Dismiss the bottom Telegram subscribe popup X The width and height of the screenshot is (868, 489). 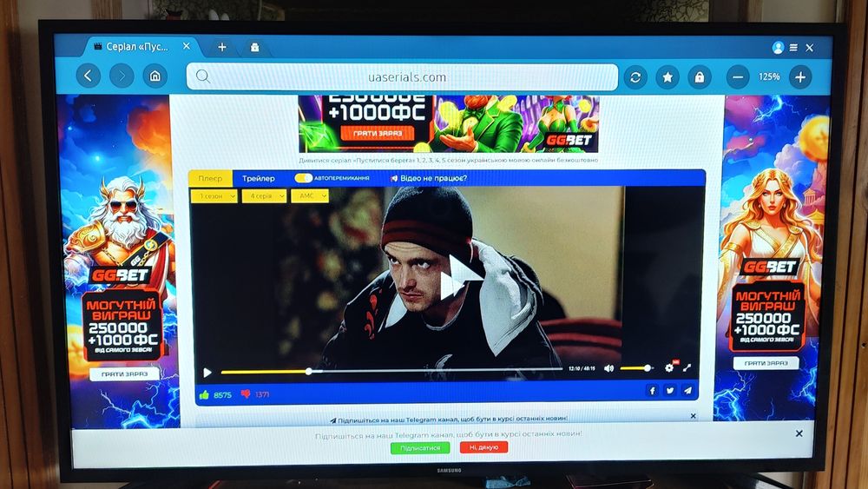799,433
